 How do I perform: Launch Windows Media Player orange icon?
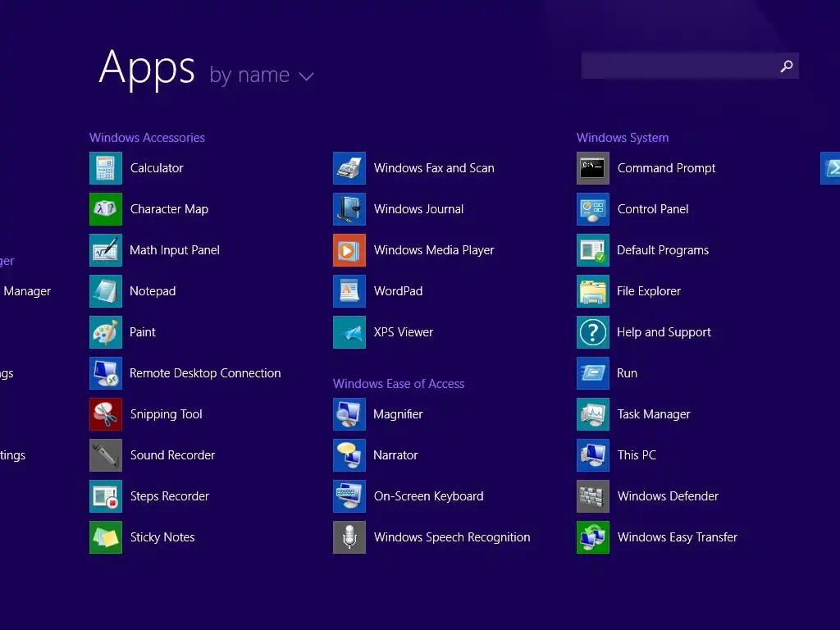pos(349,250)
